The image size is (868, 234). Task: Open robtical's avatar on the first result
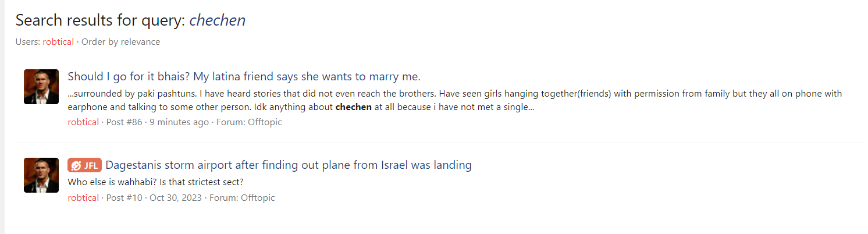point(41,87)
